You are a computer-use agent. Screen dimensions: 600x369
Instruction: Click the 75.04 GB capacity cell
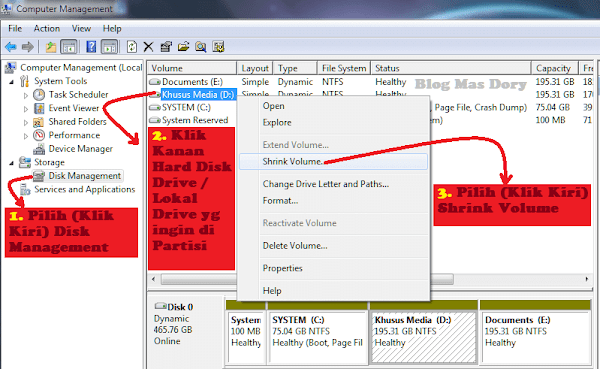coord(553,108)
